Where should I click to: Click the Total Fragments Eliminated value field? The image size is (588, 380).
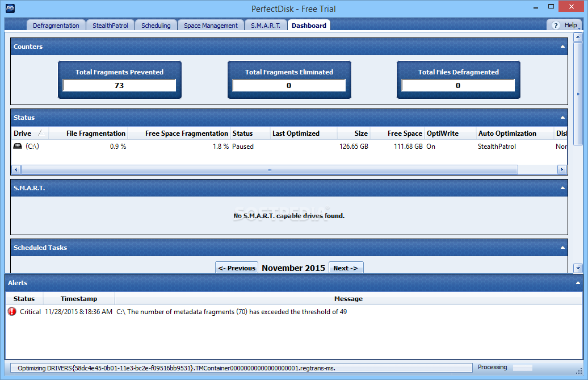(289, 86)
